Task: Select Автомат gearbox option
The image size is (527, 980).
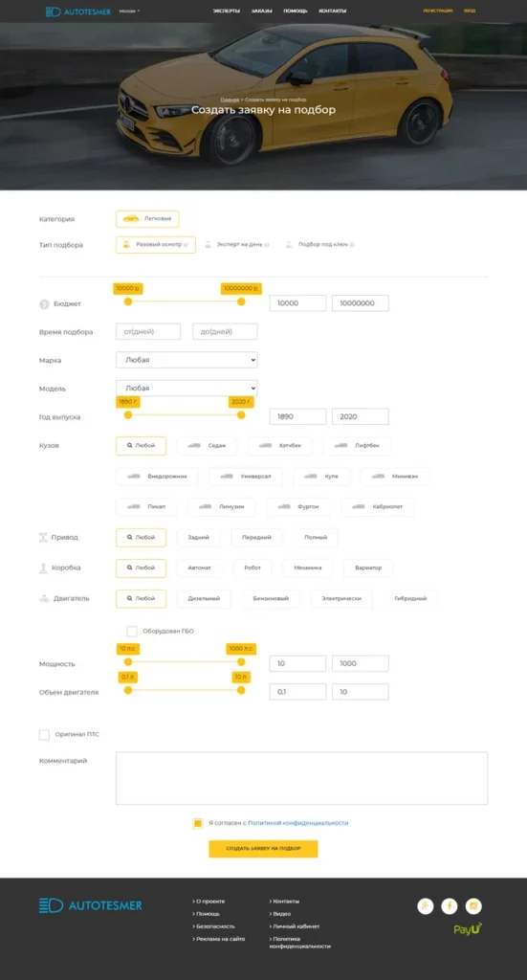Action: pos(200,568)
